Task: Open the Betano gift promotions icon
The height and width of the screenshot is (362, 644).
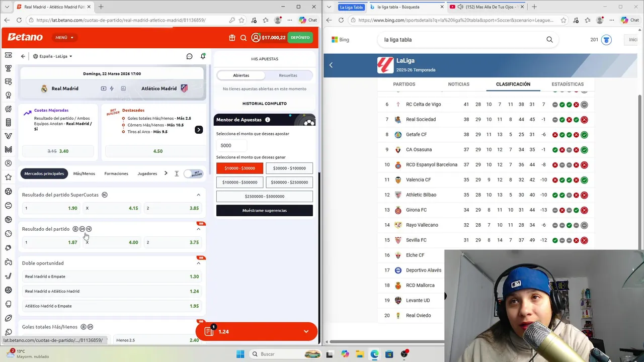Action: click(232, 38)
